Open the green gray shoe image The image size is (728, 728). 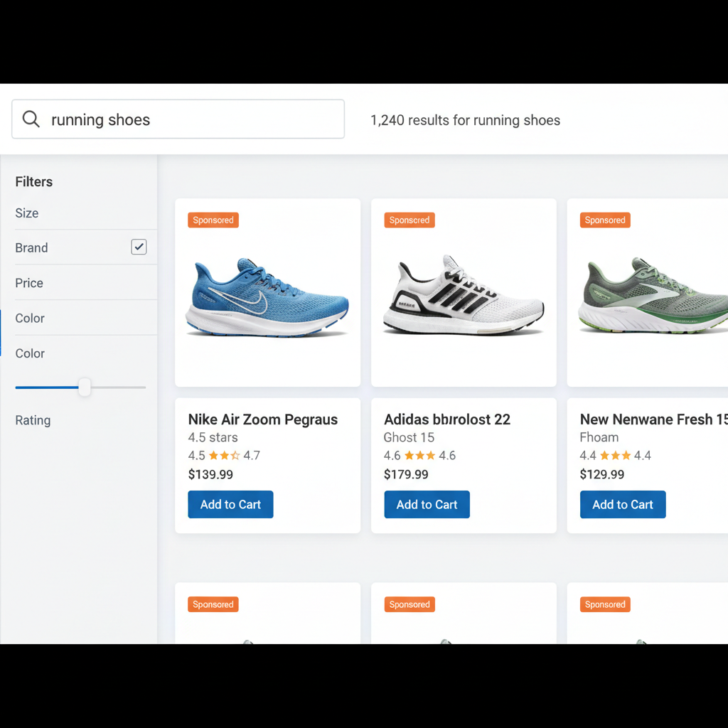(653, 296)
